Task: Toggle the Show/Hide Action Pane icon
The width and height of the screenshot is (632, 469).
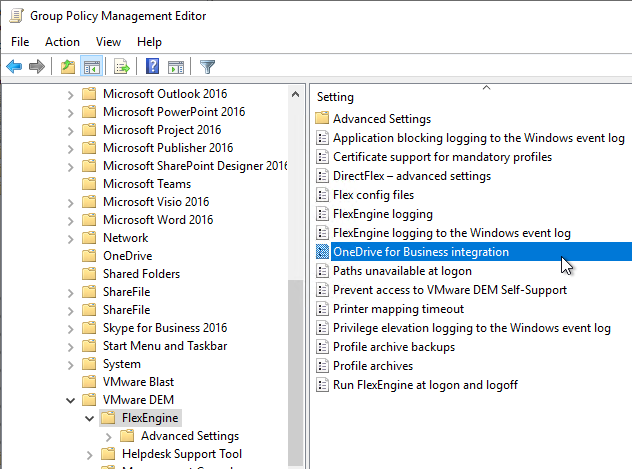Action: 176,67
